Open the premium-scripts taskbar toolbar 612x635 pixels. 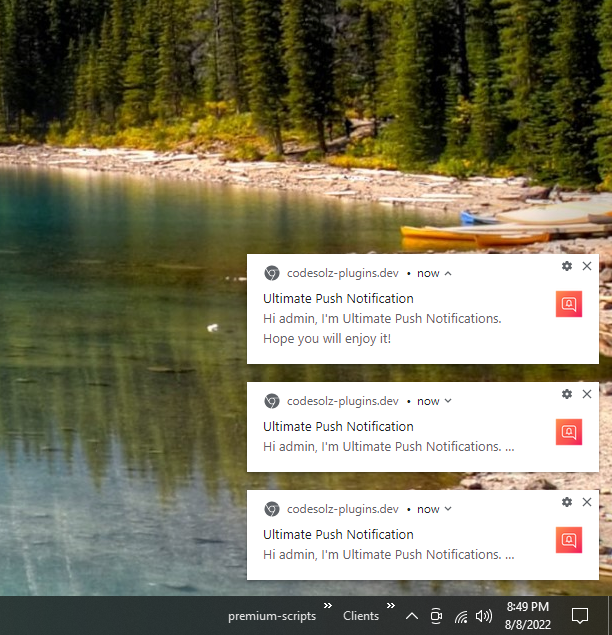pyautogui.click(x=272, y=616)
